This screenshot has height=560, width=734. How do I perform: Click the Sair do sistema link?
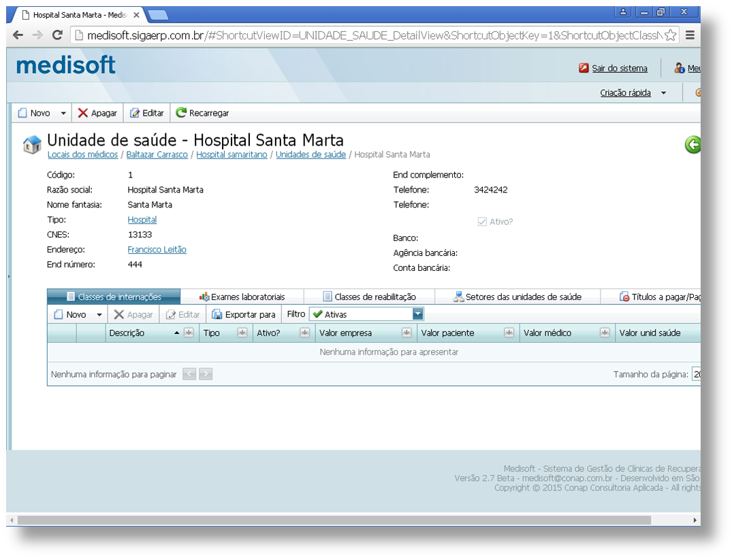620,68
